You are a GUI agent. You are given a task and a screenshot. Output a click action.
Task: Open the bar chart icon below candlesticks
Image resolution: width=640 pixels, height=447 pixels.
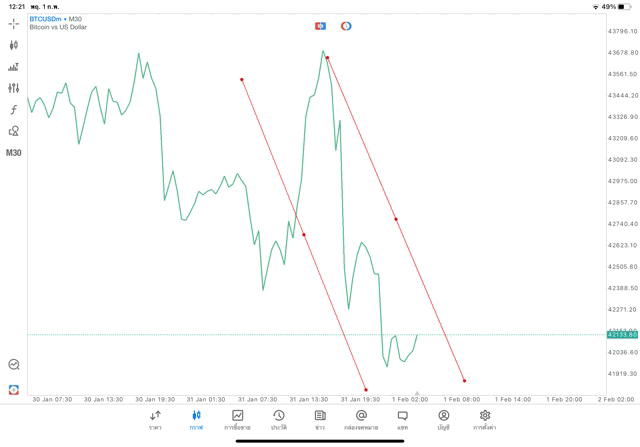pos(14,67)
